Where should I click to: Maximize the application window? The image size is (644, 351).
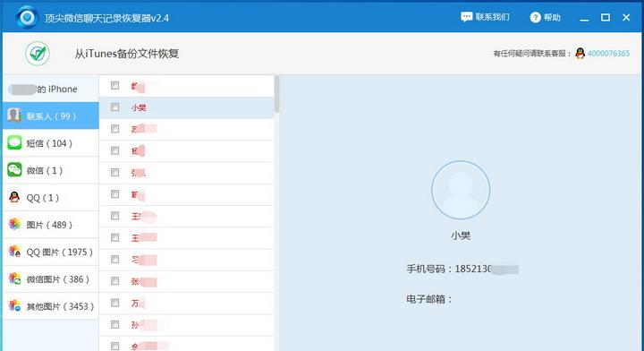coord(605,17)
